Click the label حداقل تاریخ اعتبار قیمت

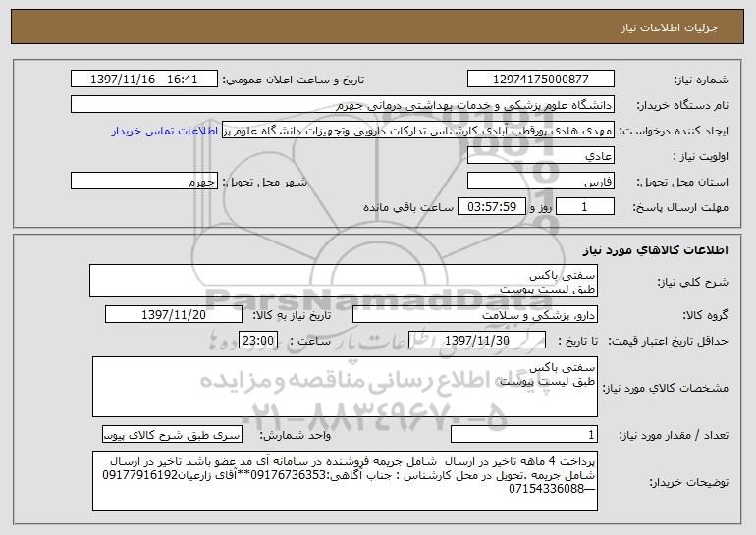(x=668, y=341)
